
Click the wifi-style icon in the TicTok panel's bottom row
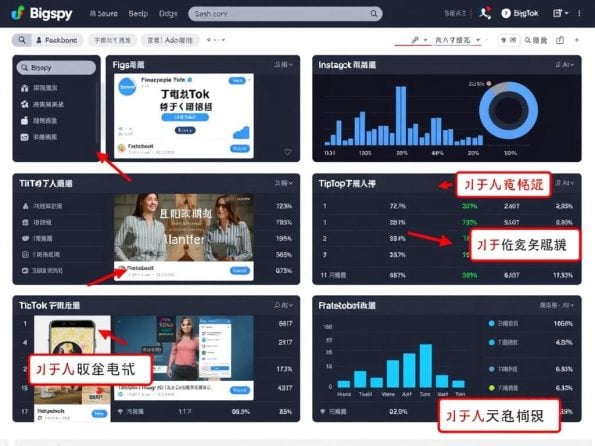tap(120, 411)
